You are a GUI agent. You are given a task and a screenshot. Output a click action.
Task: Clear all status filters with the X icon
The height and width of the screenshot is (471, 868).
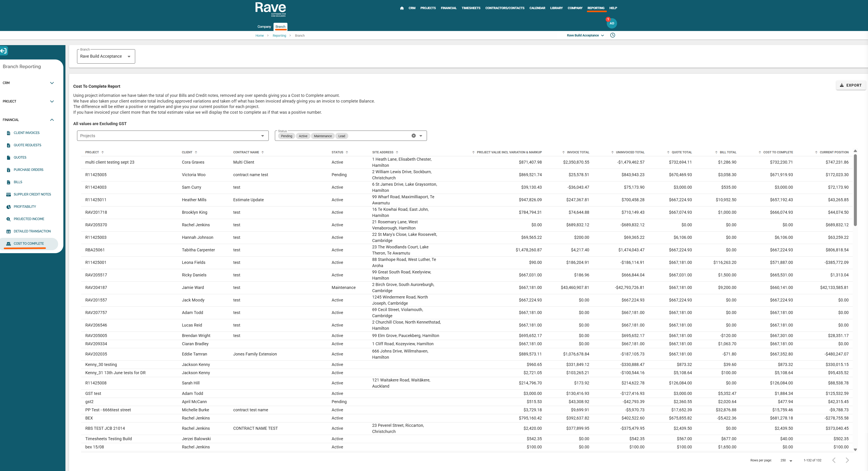point(413,136)
